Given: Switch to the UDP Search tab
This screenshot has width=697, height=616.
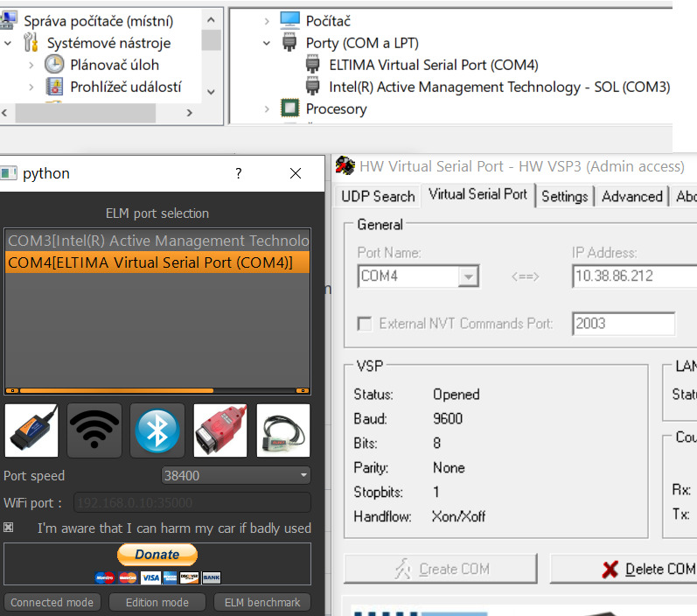Looking at the screenshot, I should coord(378,196).
